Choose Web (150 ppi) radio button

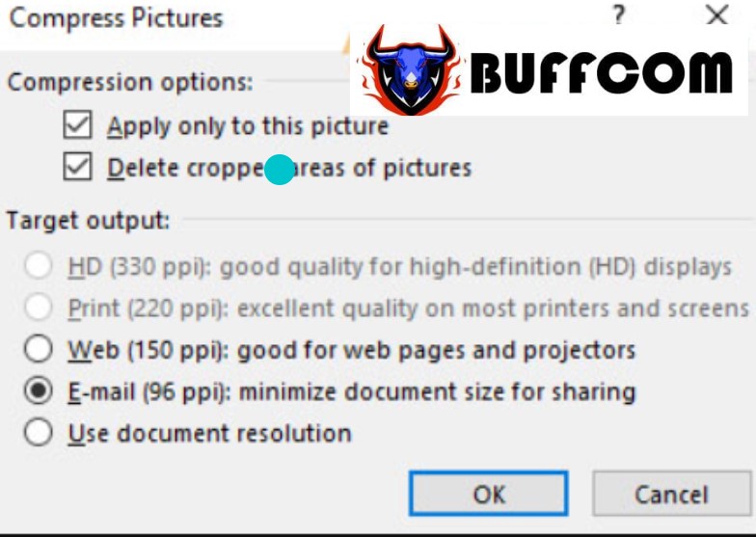[x=39, y=349]
